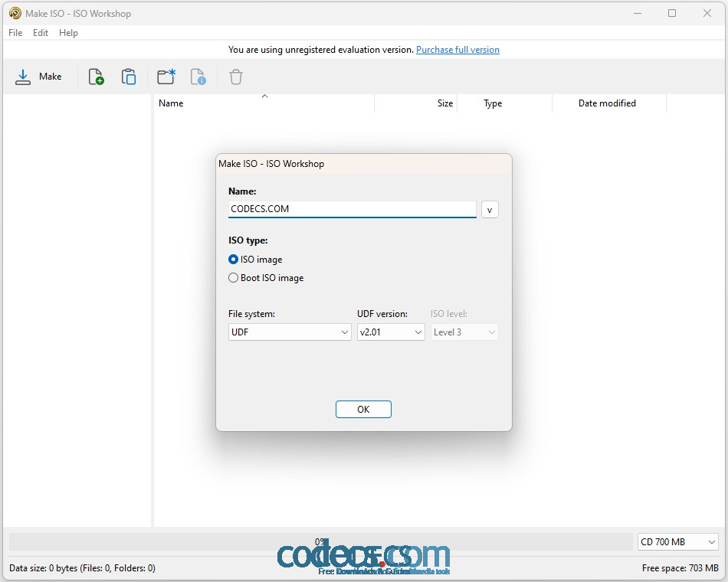Open the file properties icon
This screenshot has height=582, width=728.
pos(198,77)
